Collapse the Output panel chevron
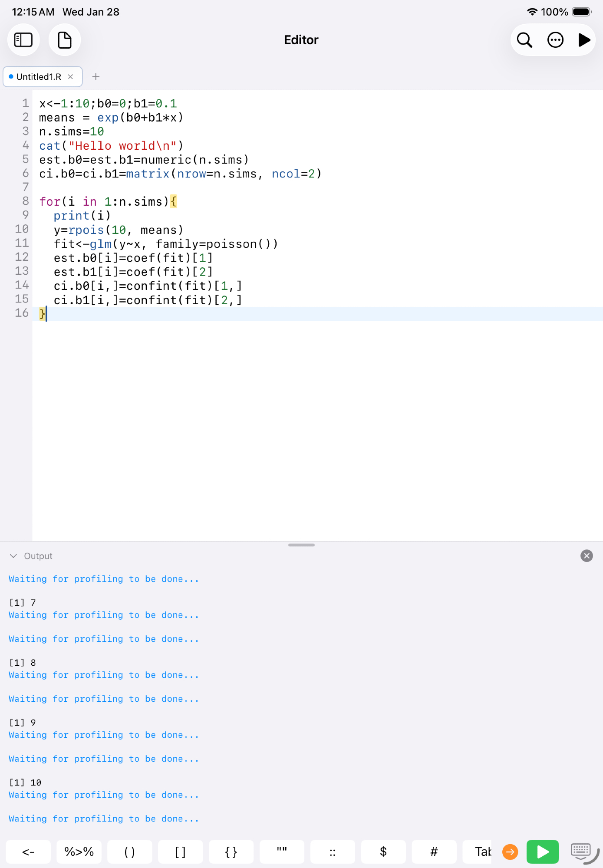The width and height of the screenshot is (603, 868). [13, 556]
